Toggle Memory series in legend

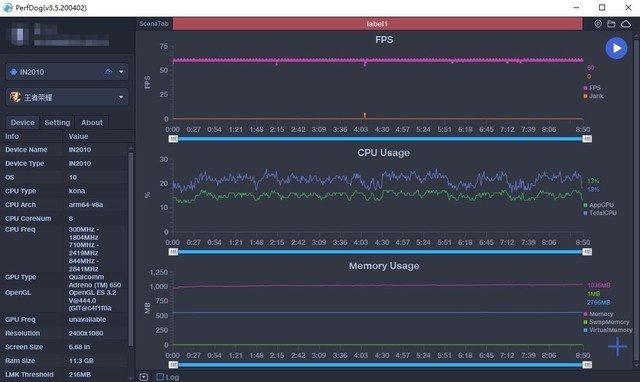tap(598, 314)
